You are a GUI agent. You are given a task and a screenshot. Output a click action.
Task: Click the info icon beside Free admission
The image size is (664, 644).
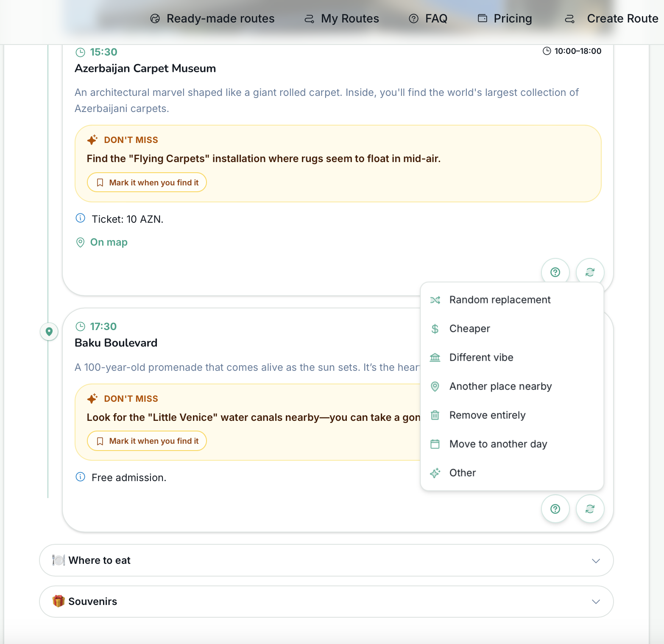coord(80,477)
